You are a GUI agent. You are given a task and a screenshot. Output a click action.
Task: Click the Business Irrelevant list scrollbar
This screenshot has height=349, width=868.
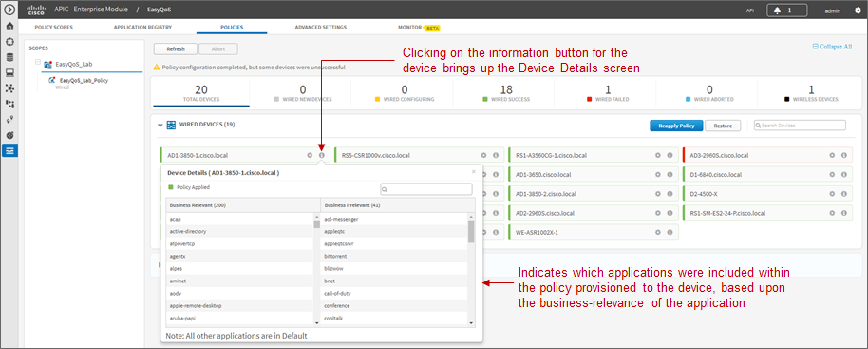tap(471, 270)
